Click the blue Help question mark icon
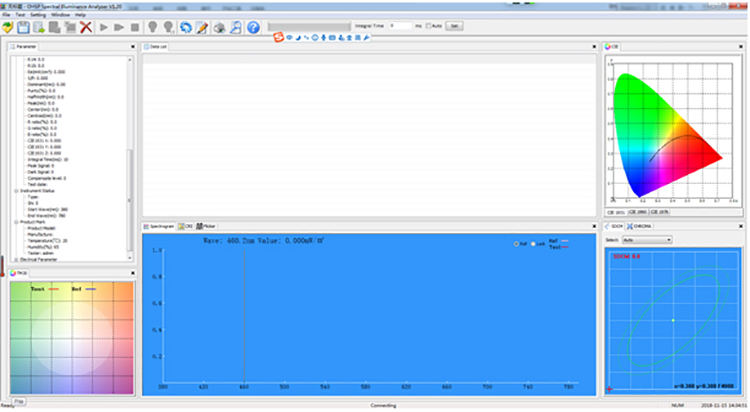This screenshot has height=412, width=750. (254, 27)
